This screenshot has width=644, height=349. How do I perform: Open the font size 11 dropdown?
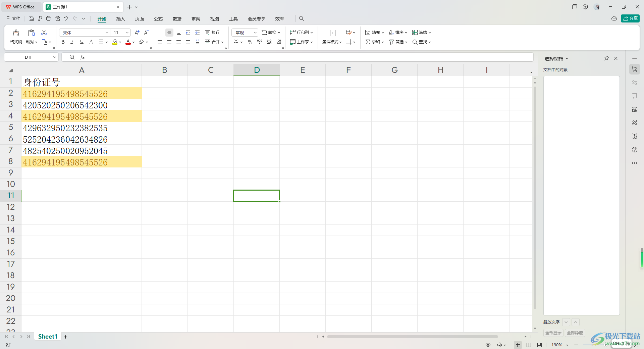(x=127, y=33)
